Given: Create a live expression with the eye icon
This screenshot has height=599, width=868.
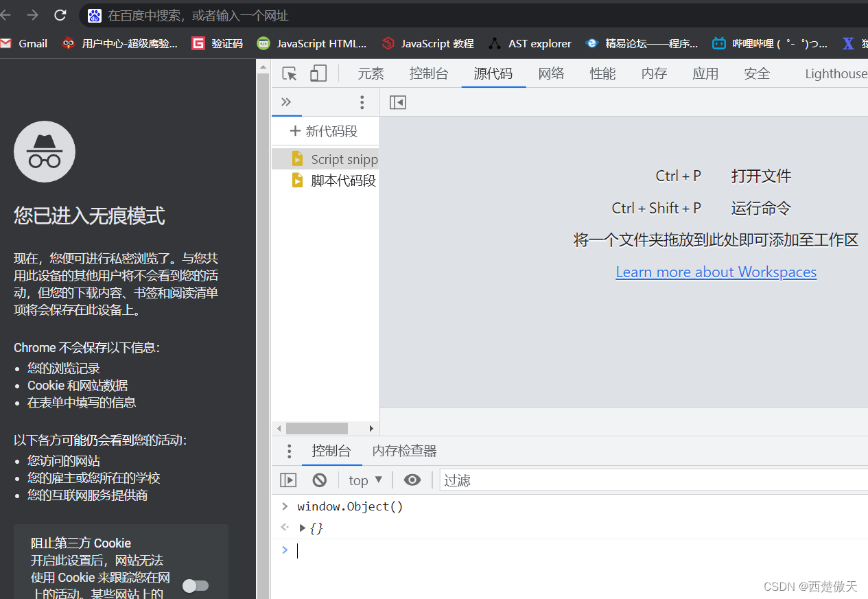Looking at the screenshot, I should coord(412,480).
